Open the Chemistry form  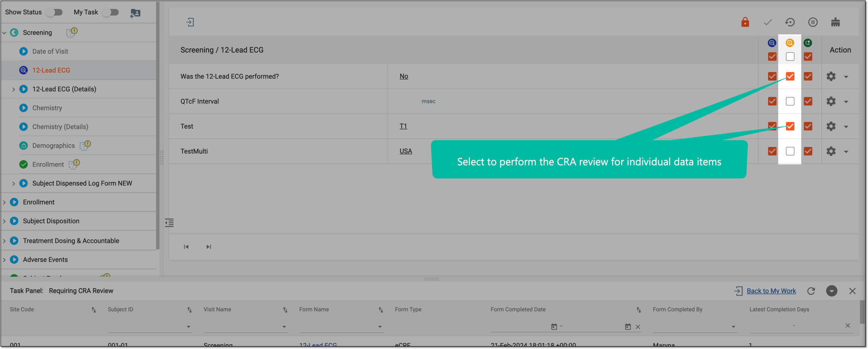tap(47, 108)
